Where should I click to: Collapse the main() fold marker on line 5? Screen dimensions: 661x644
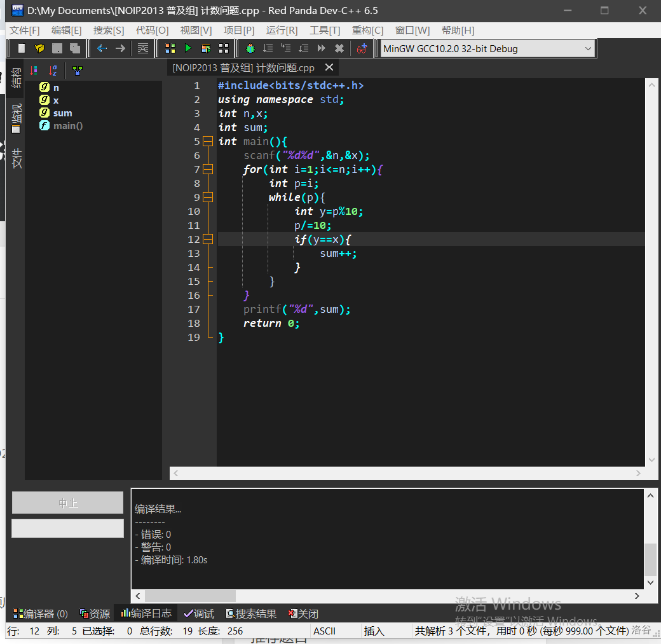point(208,141)
